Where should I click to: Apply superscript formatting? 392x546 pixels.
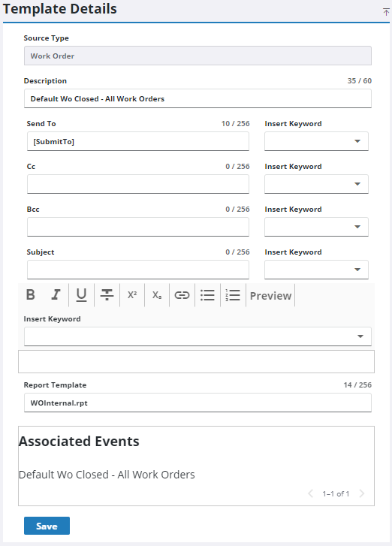[x=132, y=295]
